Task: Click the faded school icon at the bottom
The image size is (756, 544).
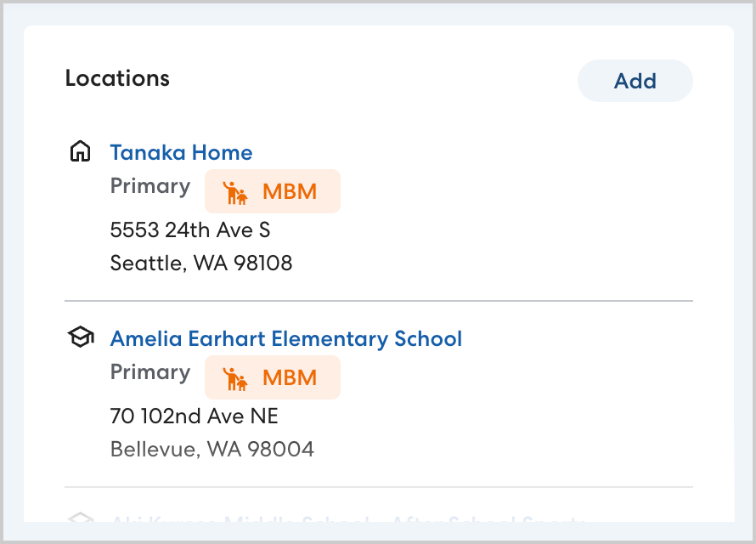Action: tap(80, 518)
